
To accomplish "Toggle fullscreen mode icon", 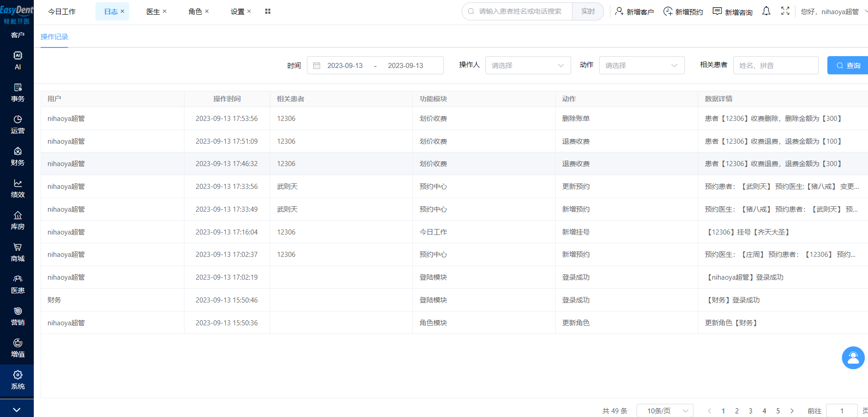I will coord(785,11).
